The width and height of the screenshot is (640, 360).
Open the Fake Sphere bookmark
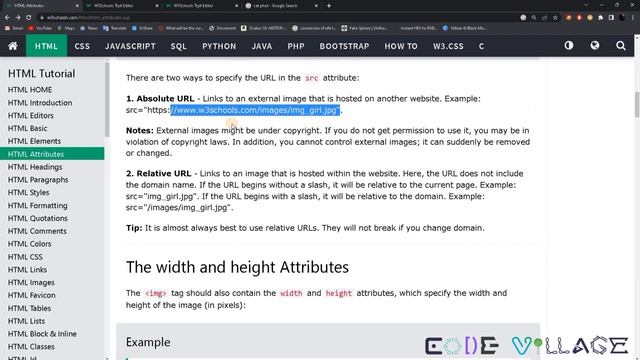pos(364,28)
